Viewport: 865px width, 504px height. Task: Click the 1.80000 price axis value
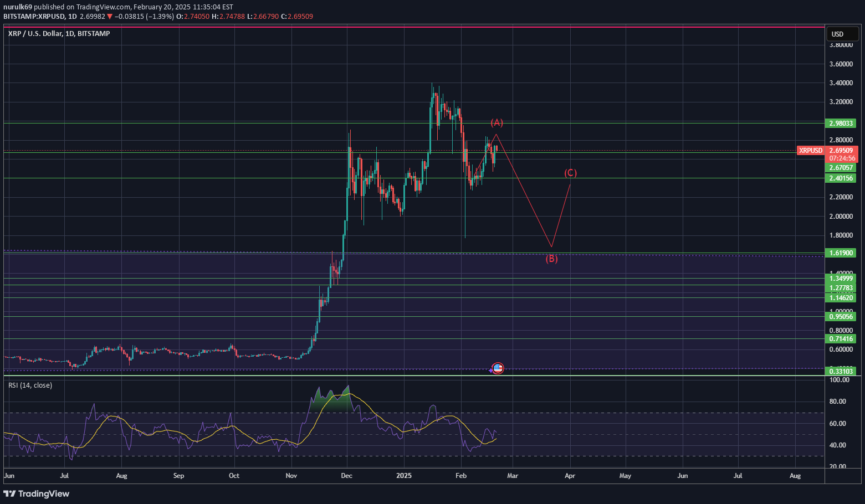tap(841, 235)
